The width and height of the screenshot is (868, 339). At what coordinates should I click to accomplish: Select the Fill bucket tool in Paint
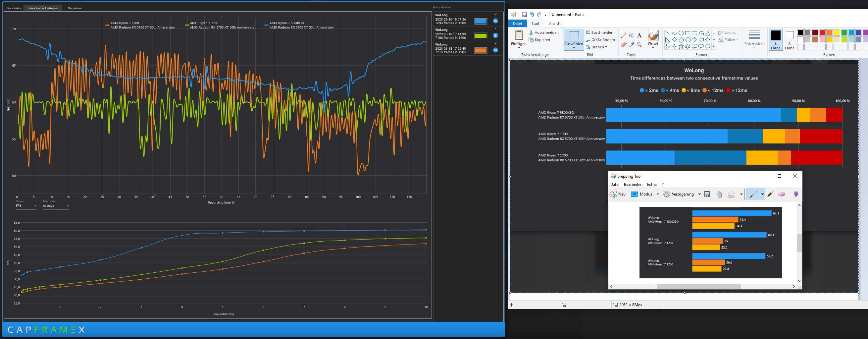632,35
